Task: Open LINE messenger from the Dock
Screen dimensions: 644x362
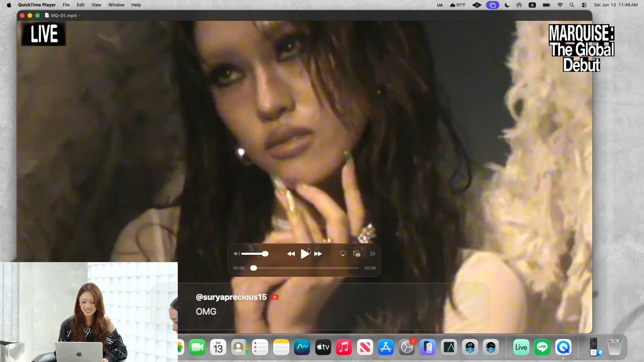Action: click(542, 347)
